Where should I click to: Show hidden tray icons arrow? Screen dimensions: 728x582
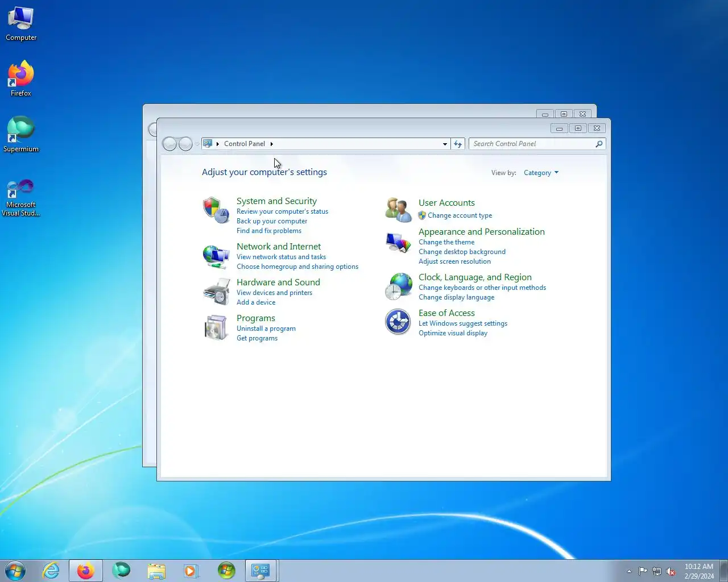(x=629, y=571)
